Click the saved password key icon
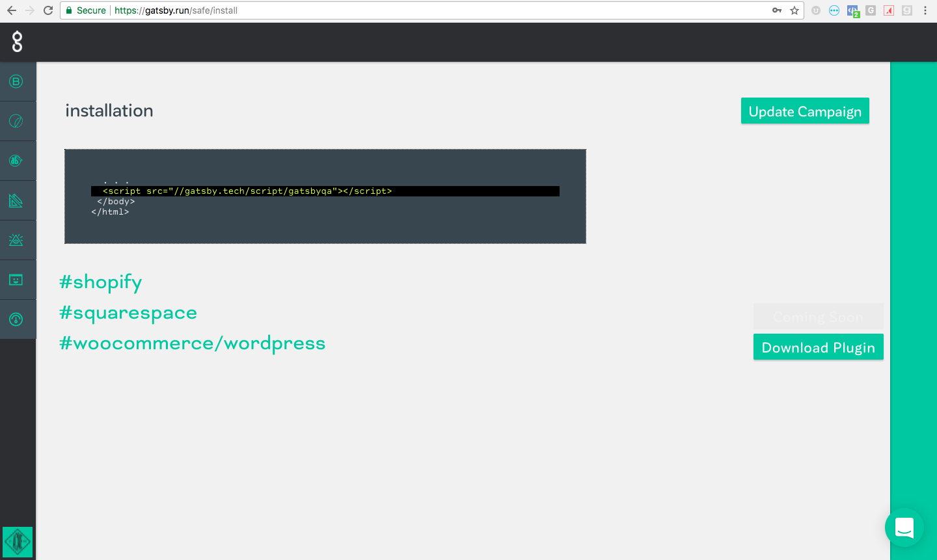Viewport: 937px width, 560px height. [777, 10]
